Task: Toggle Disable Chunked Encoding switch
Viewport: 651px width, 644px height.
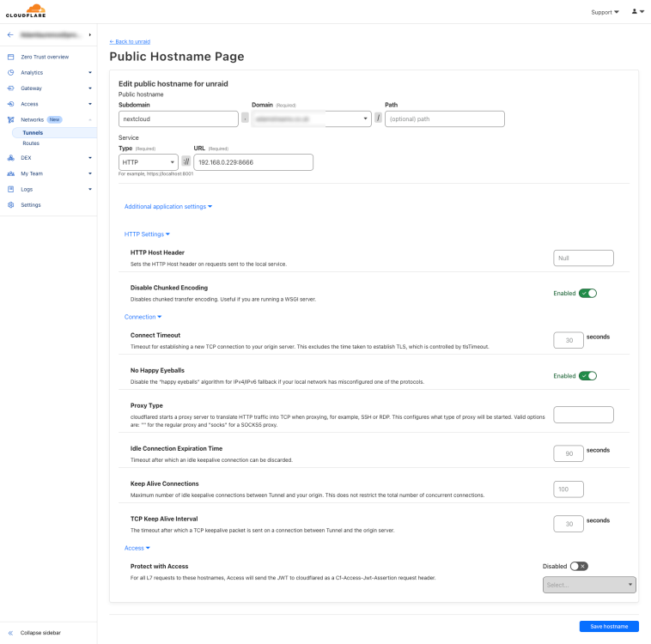Action: click(588, 293)
